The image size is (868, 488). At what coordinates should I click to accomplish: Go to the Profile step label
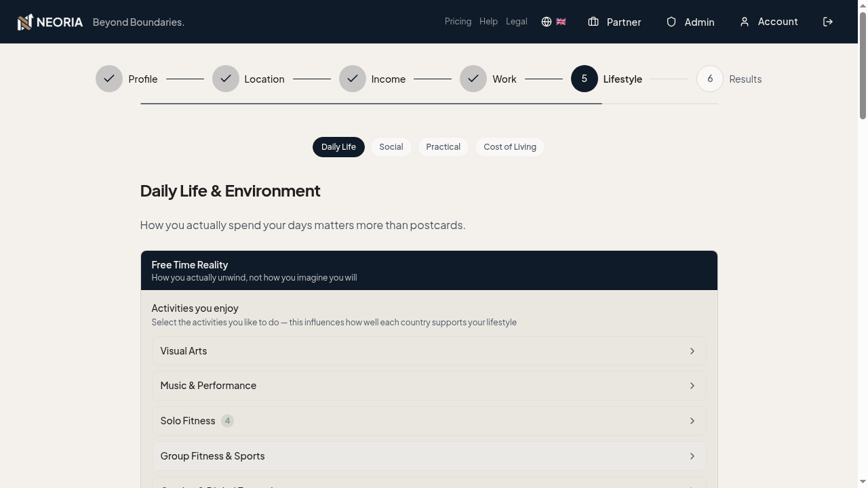click(x=143, y=79)
